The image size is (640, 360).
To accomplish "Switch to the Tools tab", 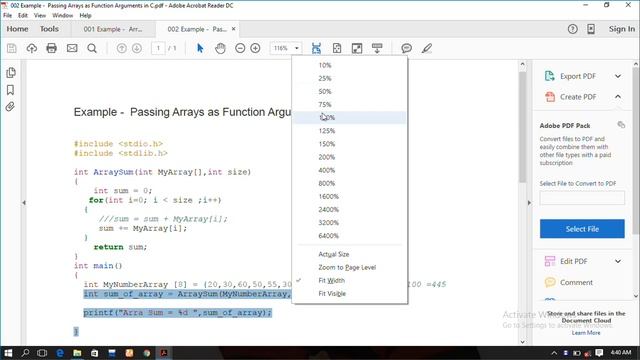I will point(49,29).
